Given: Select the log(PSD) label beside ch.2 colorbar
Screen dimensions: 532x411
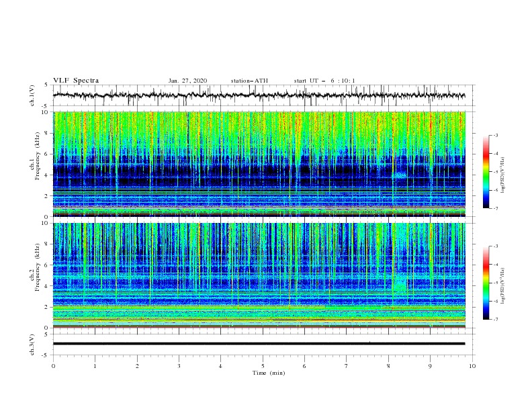Looking at the screenshot, I should (503, 285).
